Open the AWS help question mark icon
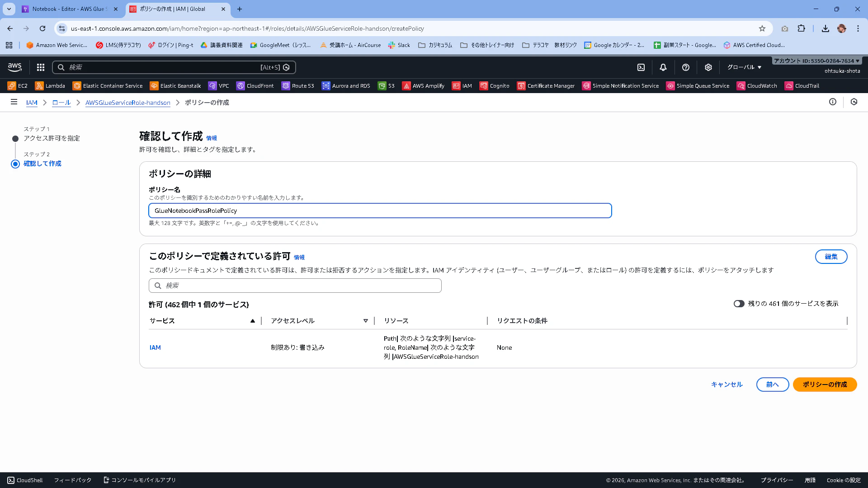 coord(686,67)
